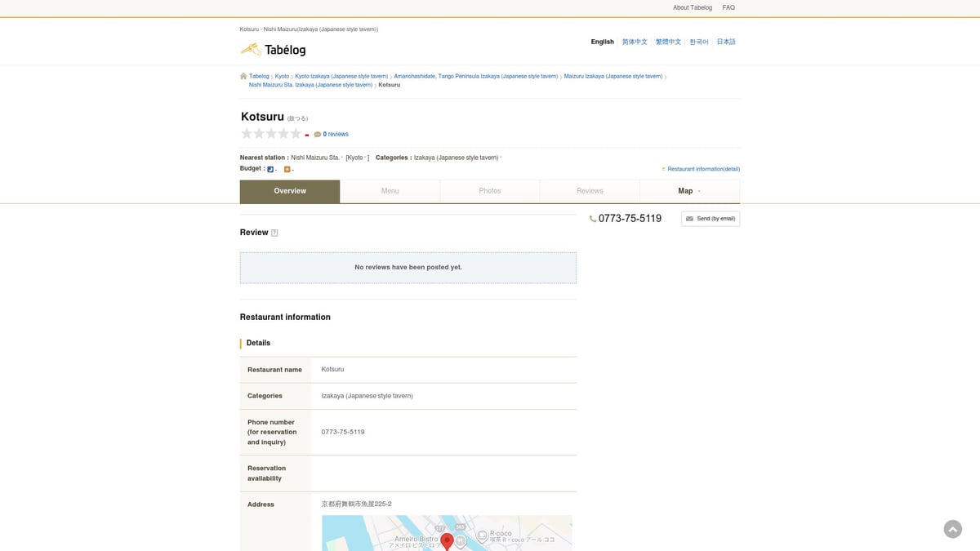The image size is (980, 551).
Task: Click the scroll-to-top arrow button
Action: [x=952, y=529]
